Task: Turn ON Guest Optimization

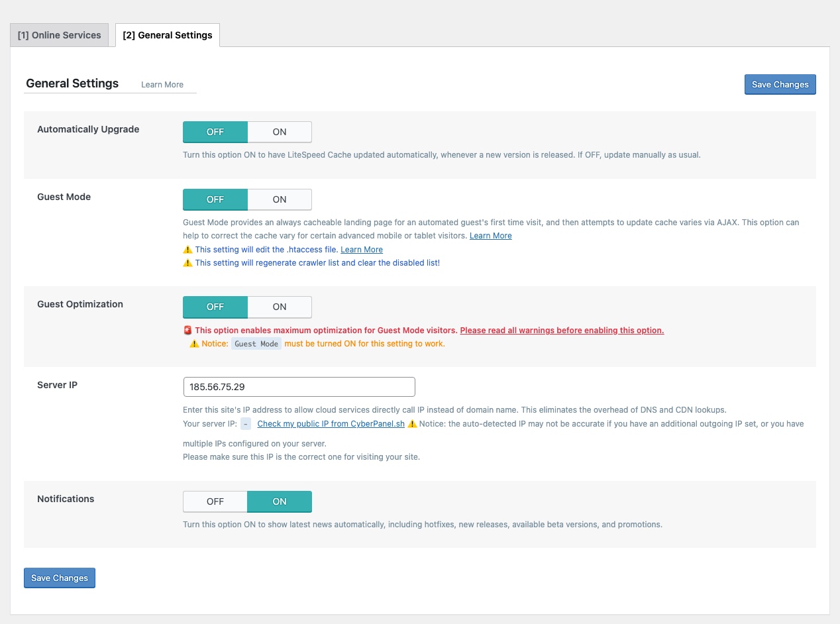Action: pos(280,307)
